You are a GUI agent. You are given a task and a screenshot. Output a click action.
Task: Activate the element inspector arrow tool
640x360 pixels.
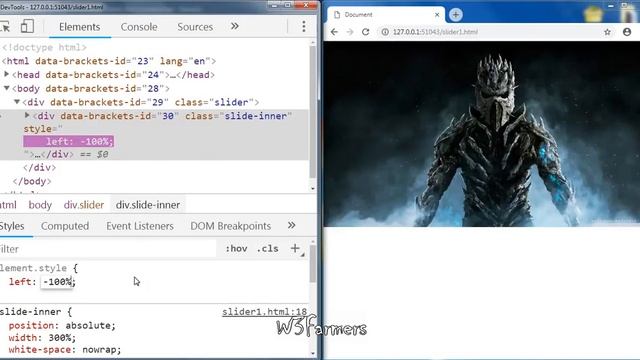pos(5,27)
